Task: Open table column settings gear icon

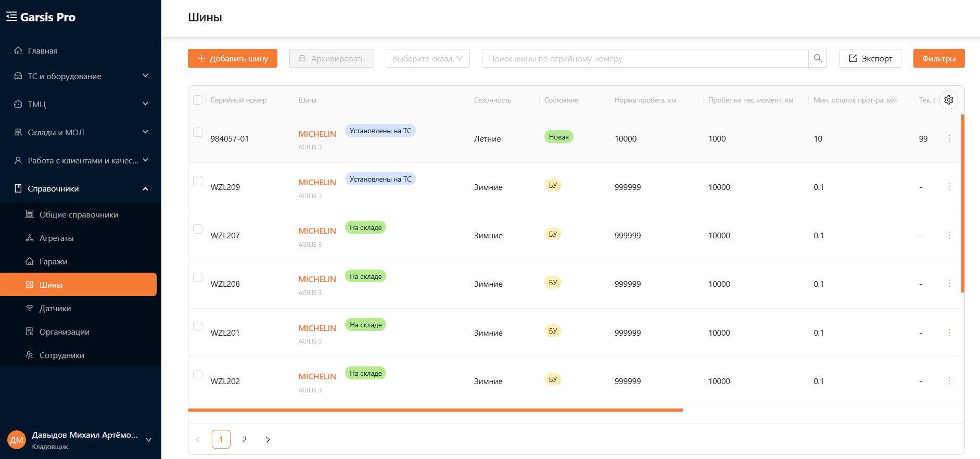Action: pos(949,100)
